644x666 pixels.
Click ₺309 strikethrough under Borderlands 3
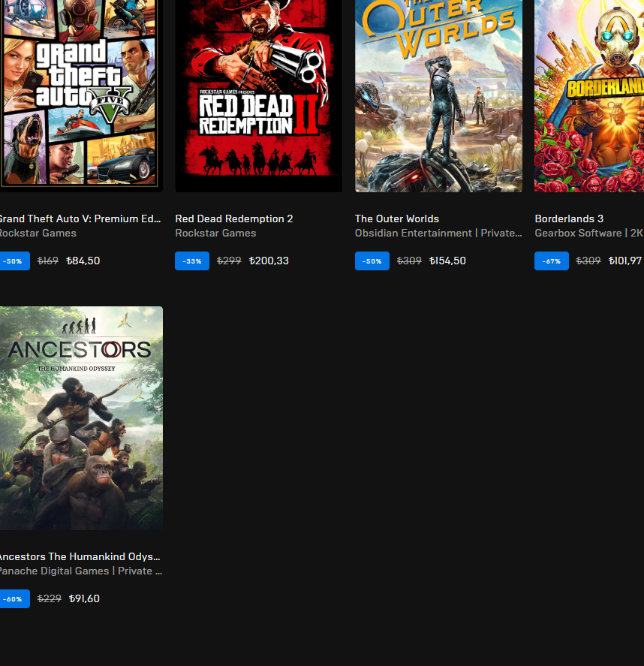pos(588,261)
